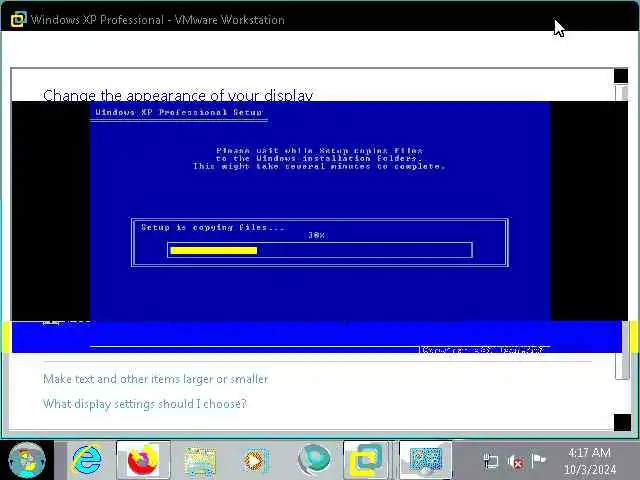Open the Display control panel taskbar button
Viewport: 640px width, 480px height.
425,460
